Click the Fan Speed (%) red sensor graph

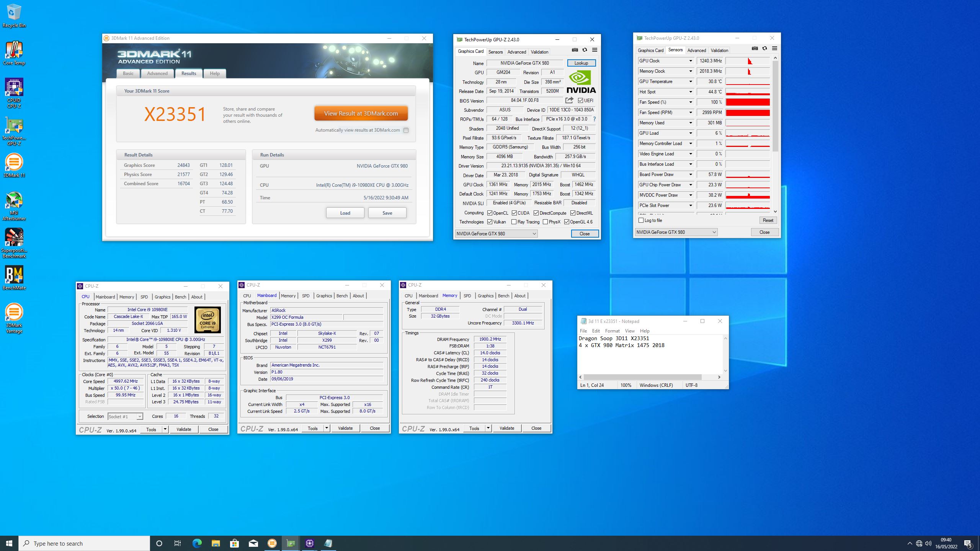(x=748, y=102)
